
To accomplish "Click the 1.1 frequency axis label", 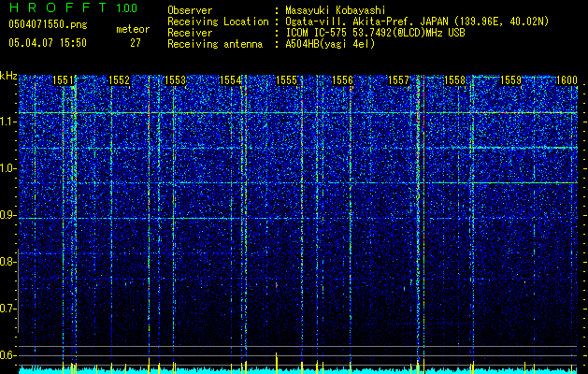I will coord(7,122).
